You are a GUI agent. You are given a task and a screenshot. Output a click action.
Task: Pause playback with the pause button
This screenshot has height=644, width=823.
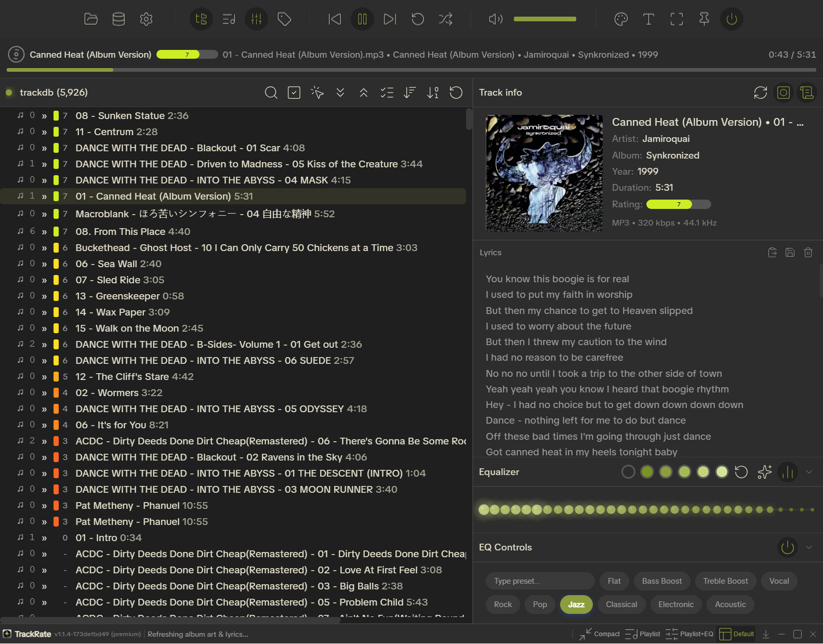click(x=362, y=19)
